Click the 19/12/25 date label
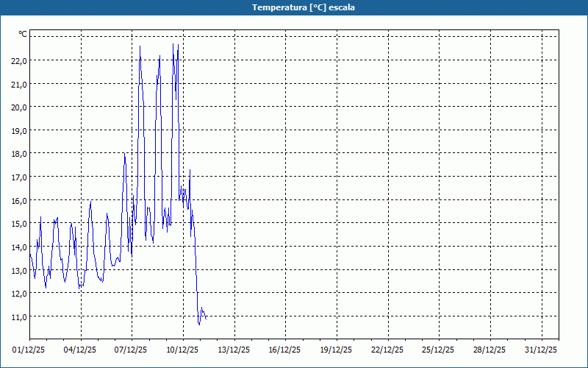Image resolution: width=588 pixels, height=368 pixels. pyautogui.click(x=337, y=350)
